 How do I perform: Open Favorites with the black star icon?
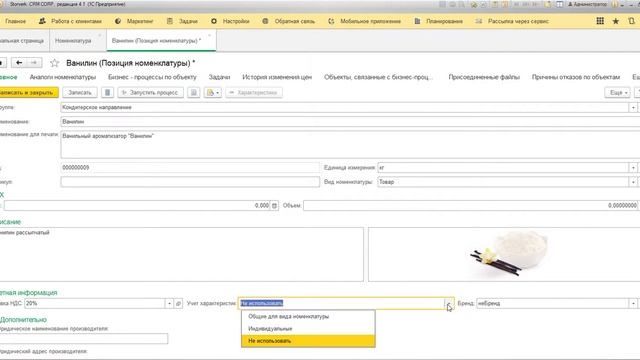click(x=616, y=21)
